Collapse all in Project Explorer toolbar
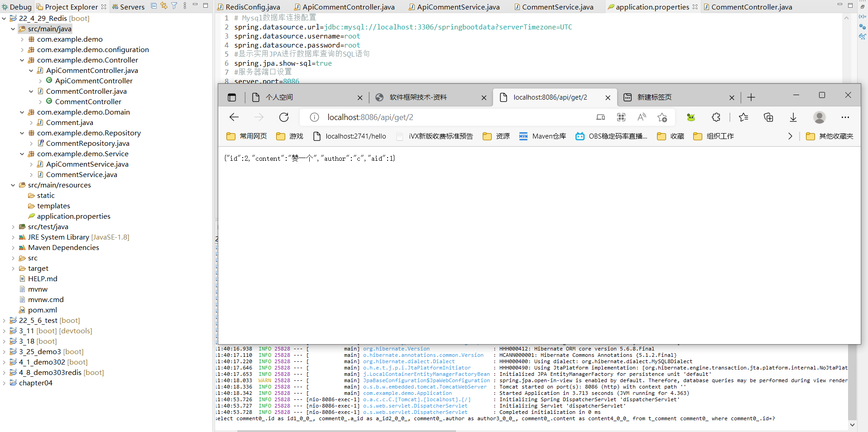 point(154,6)
